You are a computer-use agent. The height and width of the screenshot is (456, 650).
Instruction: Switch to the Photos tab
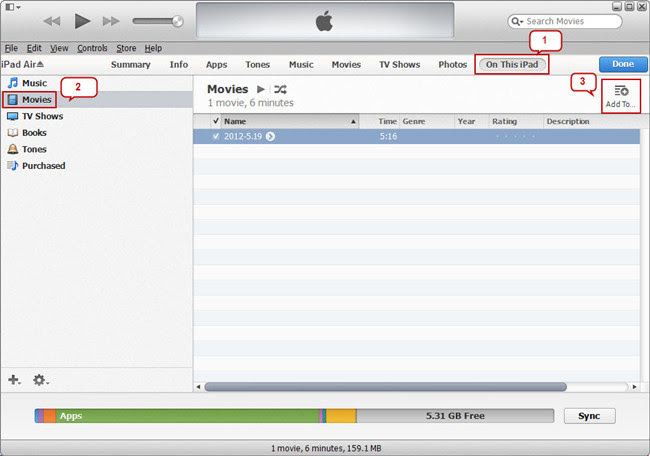tap(453, 65)
